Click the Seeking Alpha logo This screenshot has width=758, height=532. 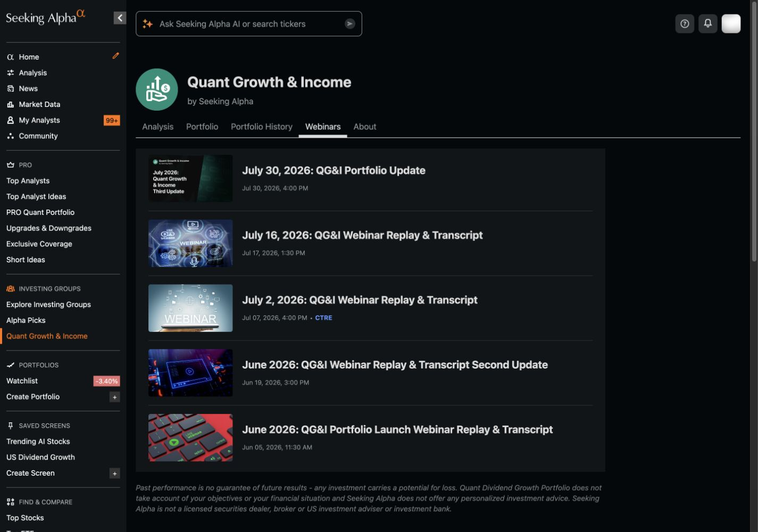tap(45, 17)
